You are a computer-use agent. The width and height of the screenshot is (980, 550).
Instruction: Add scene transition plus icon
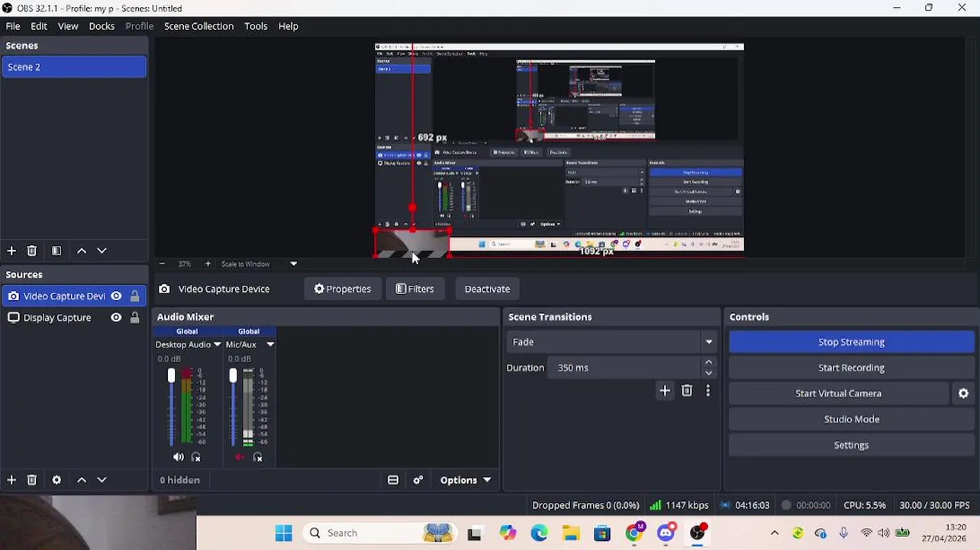(665, 391)
